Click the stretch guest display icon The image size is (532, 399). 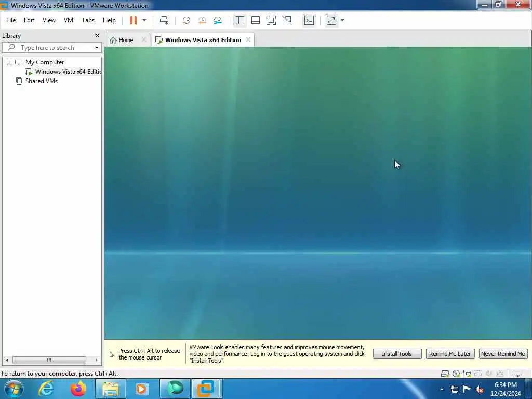click(x=331, y=20)
